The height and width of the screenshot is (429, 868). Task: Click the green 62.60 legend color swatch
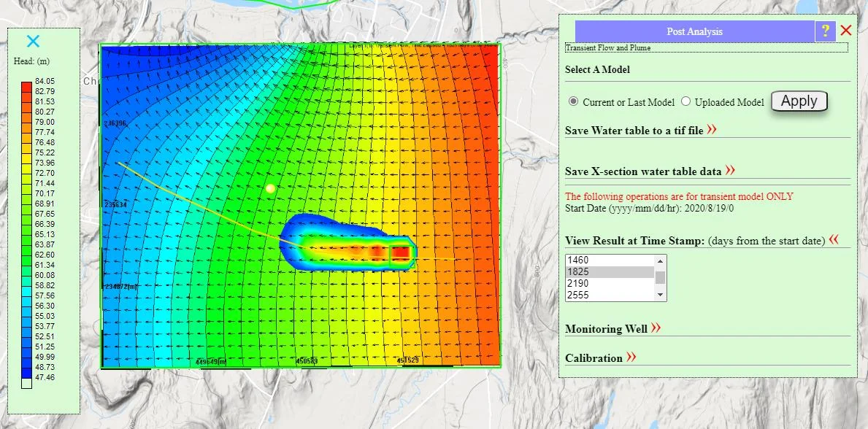[x=26, y=260]
